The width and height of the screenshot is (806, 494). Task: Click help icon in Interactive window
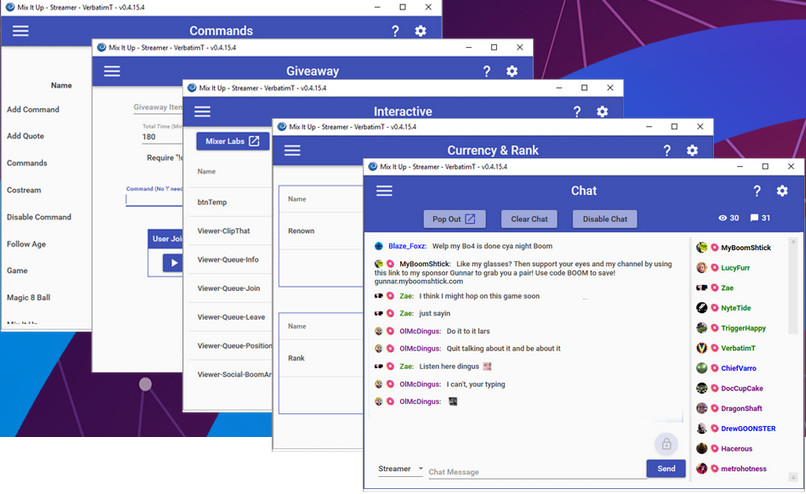[x=577, y=112]
